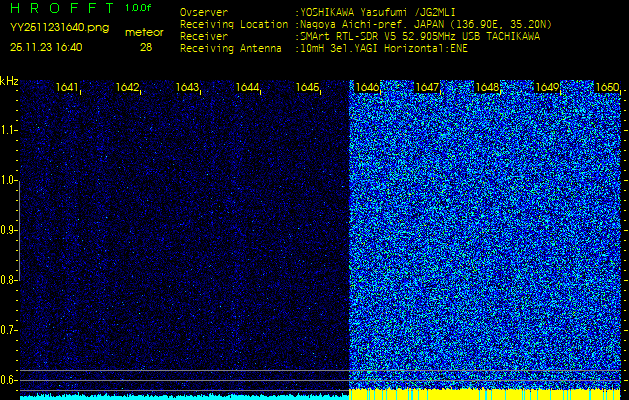Click the 1650 time marker

(x=607, y=87)
